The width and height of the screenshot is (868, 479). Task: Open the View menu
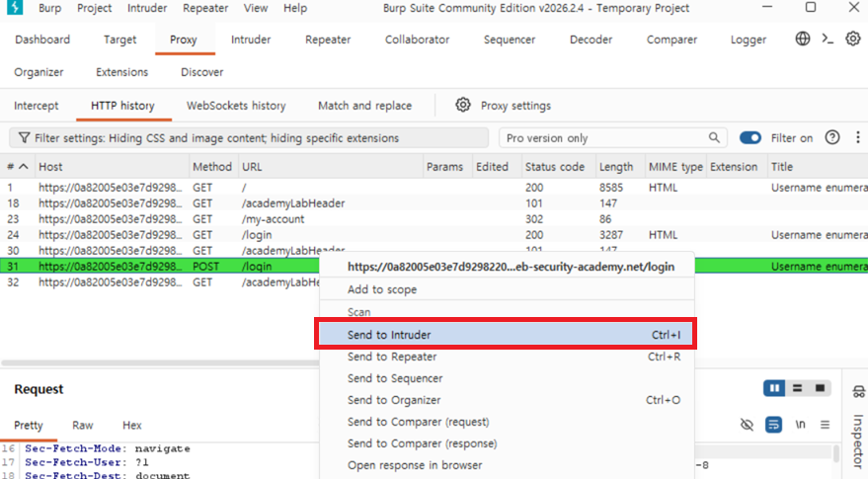pyautogui.click(x=256, y=8)
